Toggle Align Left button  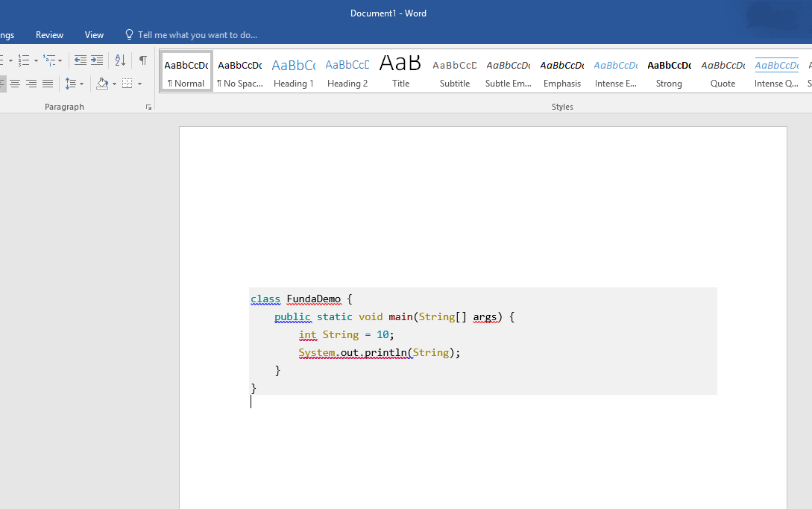(x=2, y=84)
